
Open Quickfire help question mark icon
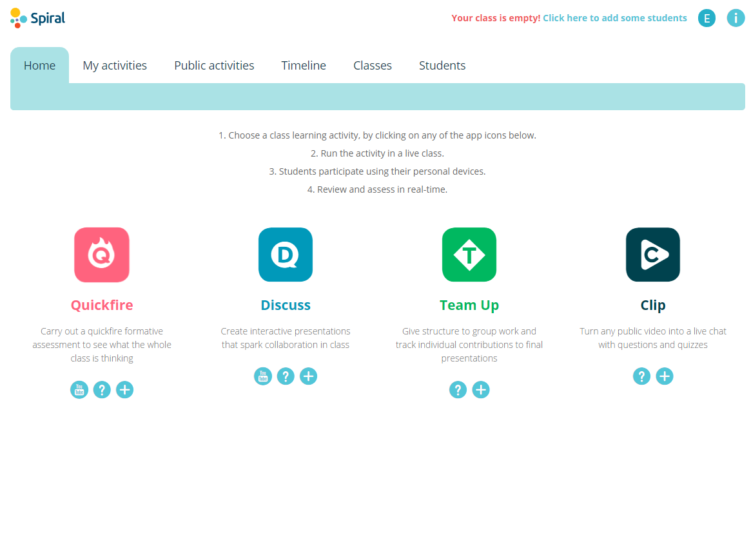point(102,390)
